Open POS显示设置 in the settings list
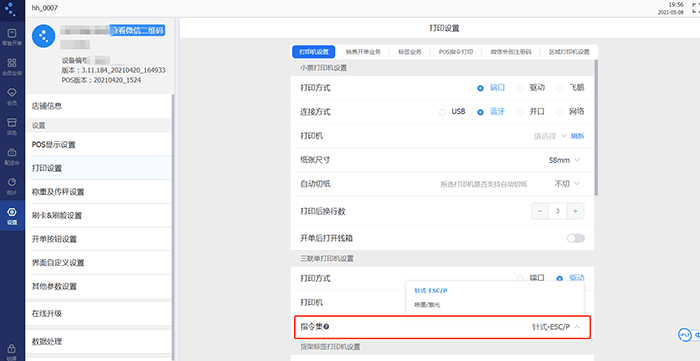This screenshot has height=361, width=700. tap(99, 145)
